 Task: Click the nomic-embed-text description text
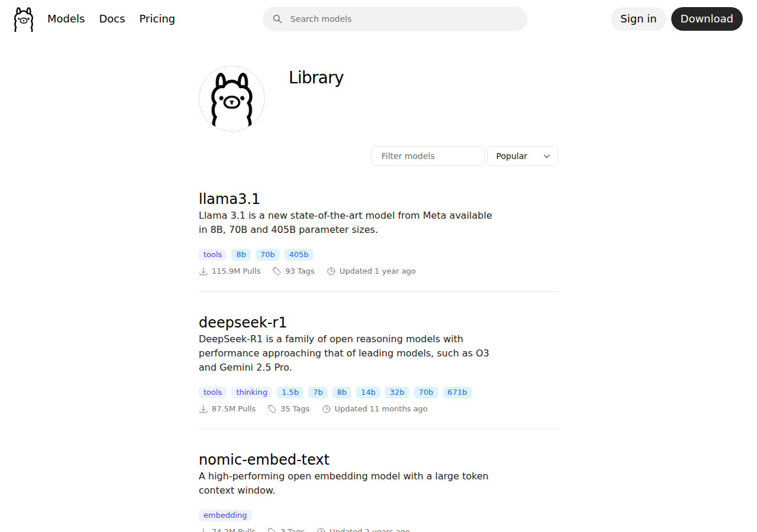point(344,484)
